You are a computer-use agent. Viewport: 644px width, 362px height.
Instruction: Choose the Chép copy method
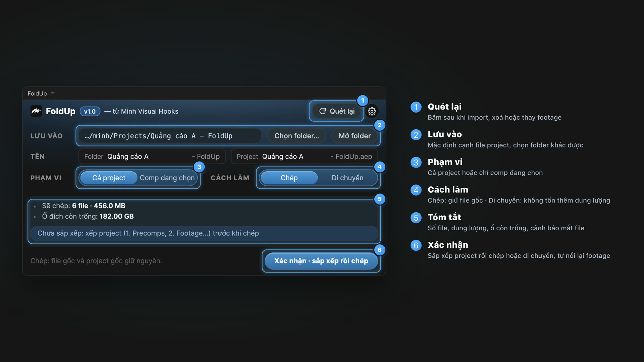[289, 178]
